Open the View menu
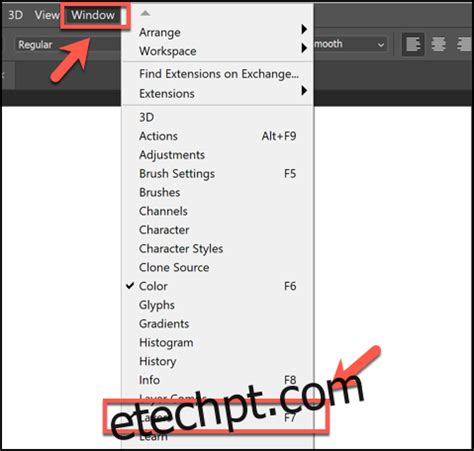474x451 pixels. click(x=47, y=15)
